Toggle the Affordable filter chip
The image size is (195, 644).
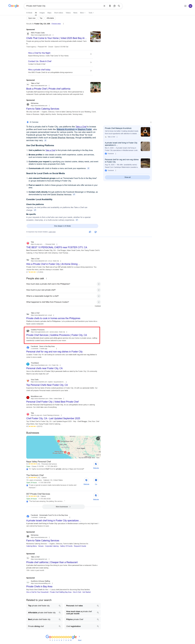coord(50,18)
